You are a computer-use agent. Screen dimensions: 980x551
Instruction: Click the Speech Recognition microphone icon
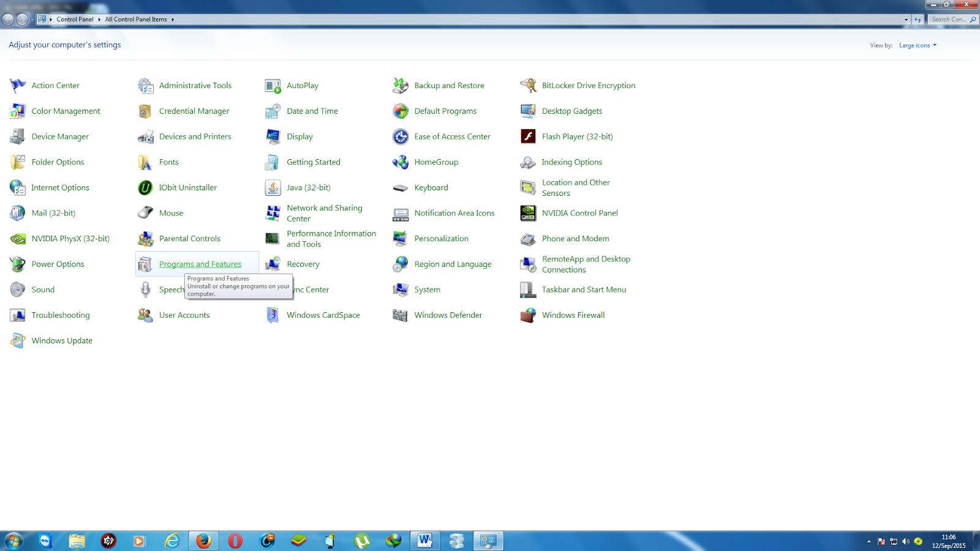click(x=145, y=290)
